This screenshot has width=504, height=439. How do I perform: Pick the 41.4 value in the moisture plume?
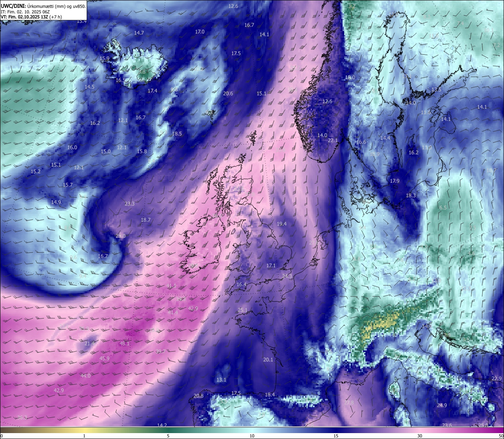(172, 312)
